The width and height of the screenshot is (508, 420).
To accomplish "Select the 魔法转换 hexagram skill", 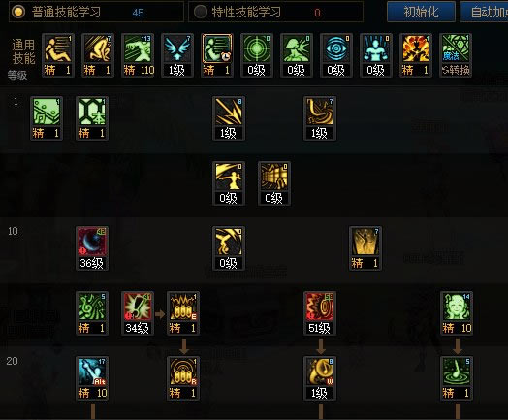I will (x=456, y=55).
